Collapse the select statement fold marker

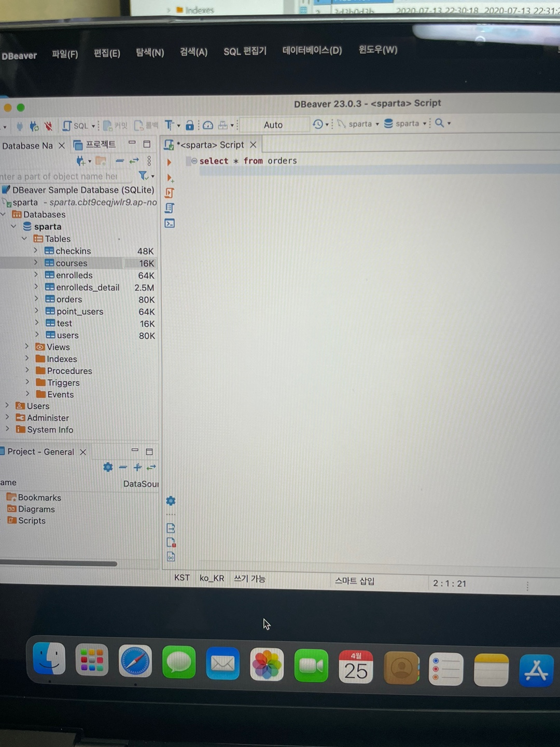pos(194,161)
